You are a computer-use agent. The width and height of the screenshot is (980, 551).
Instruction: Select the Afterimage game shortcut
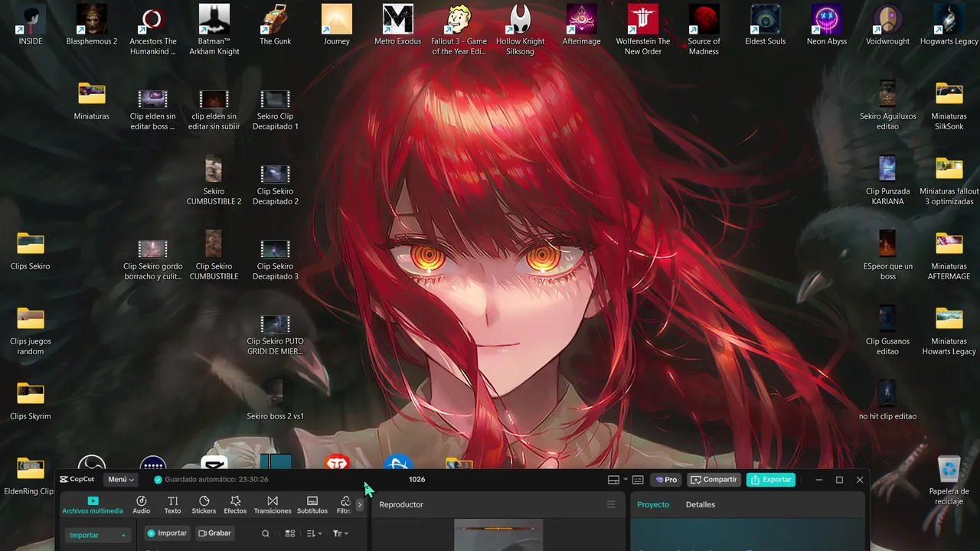tap(582, 25)
